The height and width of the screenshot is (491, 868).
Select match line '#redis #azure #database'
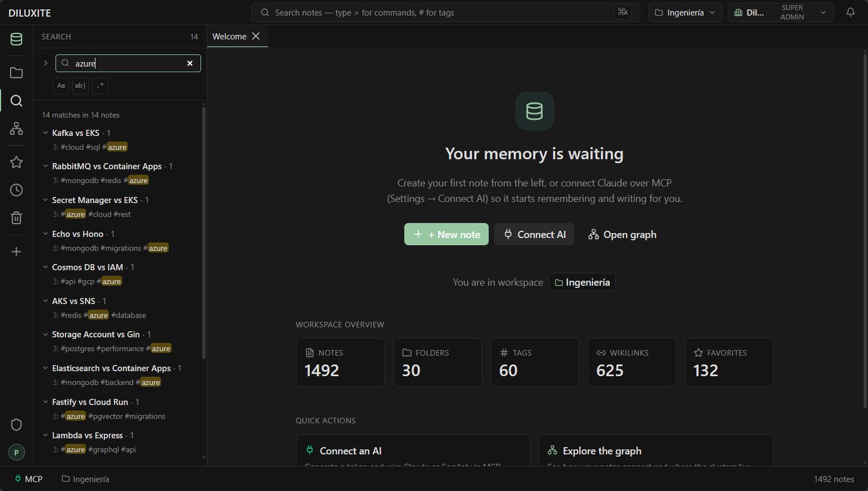[x=99, y=315]
